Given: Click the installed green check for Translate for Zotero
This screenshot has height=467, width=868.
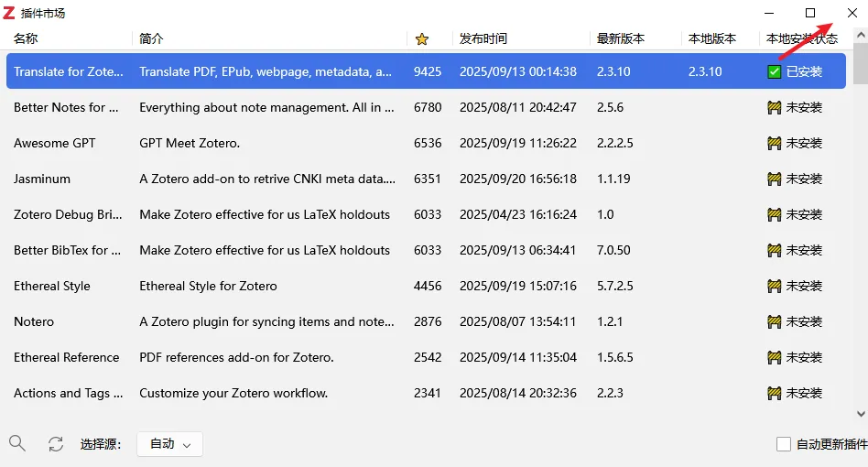Looking at the screenshot, I should [x=774, y=71].
